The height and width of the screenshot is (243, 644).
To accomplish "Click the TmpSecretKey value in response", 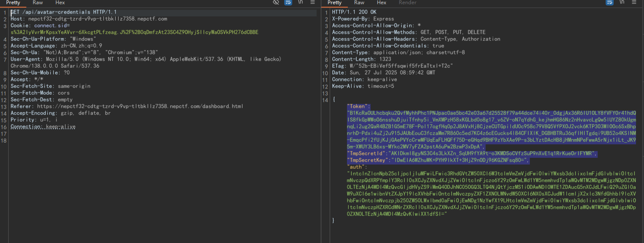I will click(x=459, y=160).
